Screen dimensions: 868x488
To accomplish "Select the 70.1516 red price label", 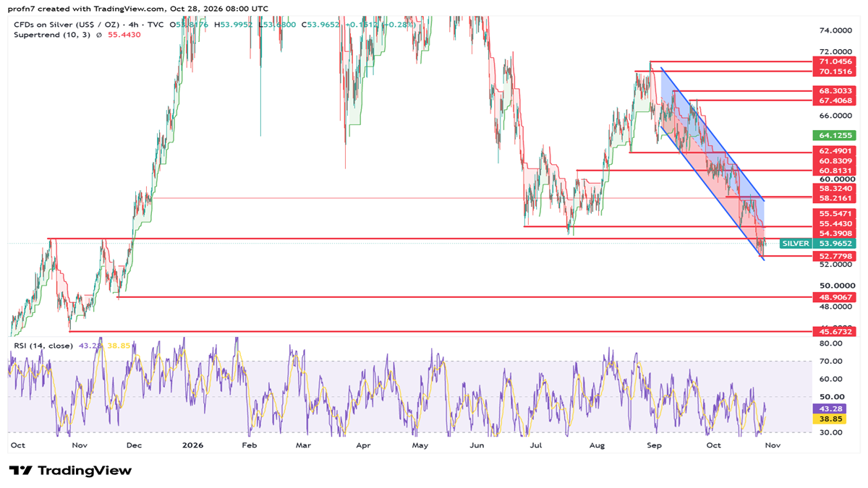I will pyautogui.click(x=836, y=72).
